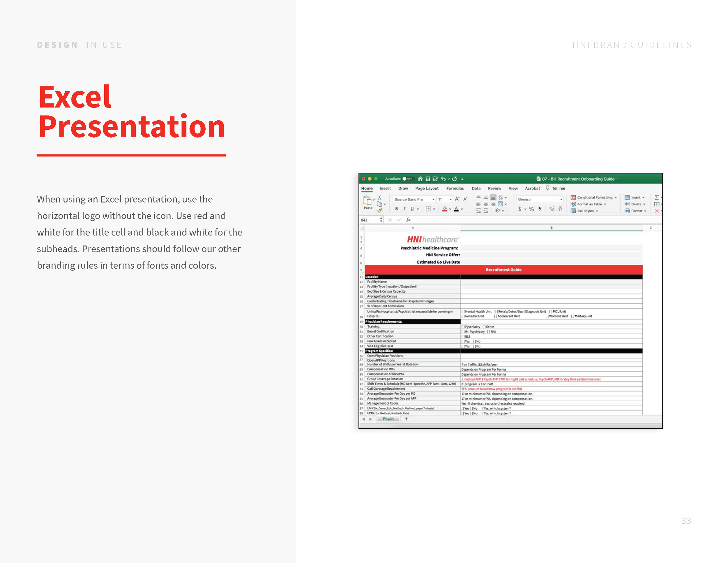Open the Source Sans Pro font dropdown
Viewport: 728px width, 563px height.
click(414, 199)
